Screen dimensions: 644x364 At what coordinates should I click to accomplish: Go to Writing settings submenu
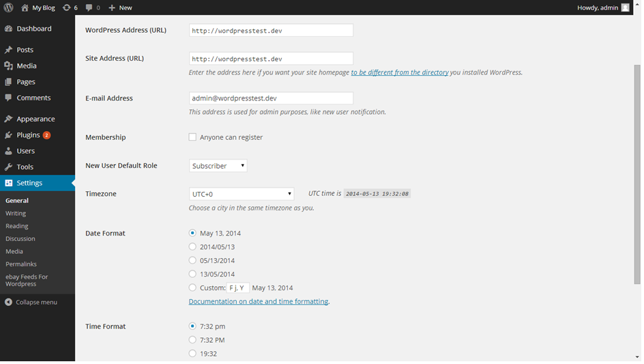coord(16,214)
